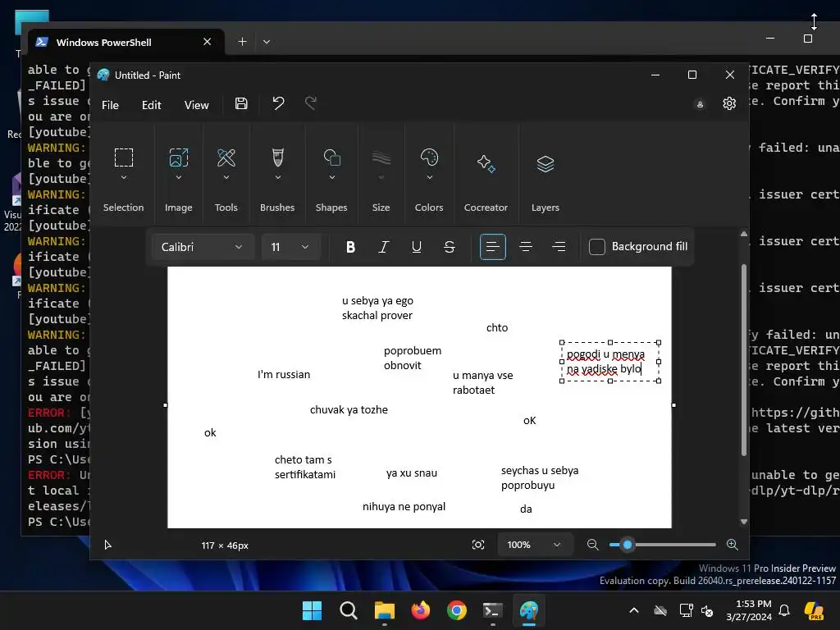Viewport: 840px width, 630px height.
Task: Toggle Underline text formatting
Action: [416, 247]
